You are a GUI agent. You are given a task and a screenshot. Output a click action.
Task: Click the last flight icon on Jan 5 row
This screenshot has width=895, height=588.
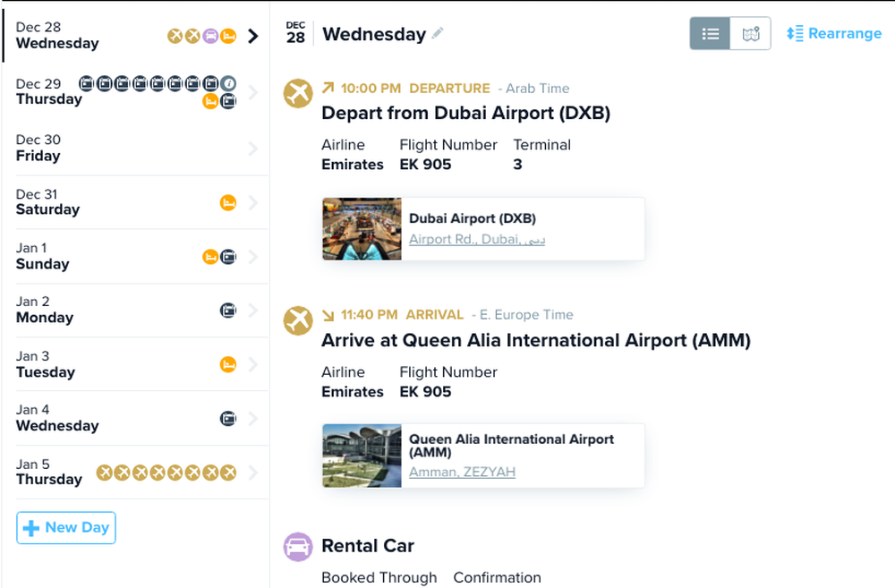click(228, 473)
